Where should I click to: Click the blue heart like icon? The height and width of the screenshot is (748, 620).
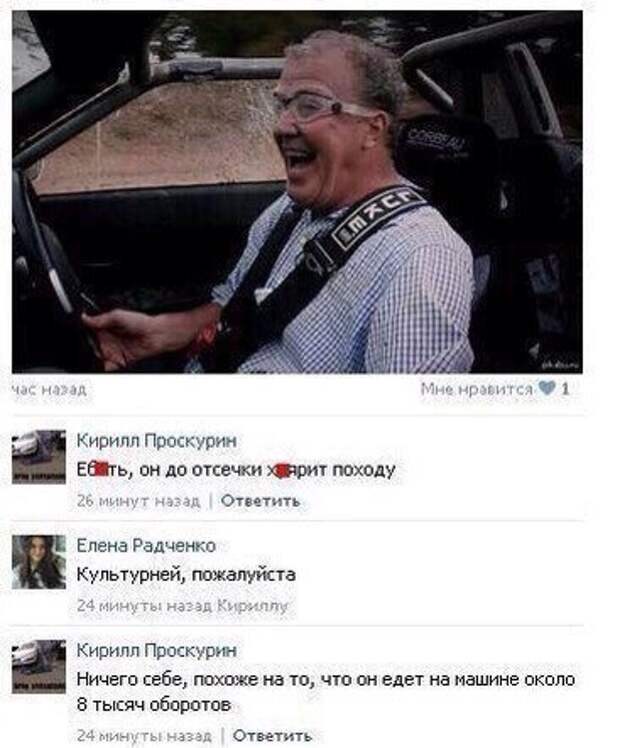[546, 388]
